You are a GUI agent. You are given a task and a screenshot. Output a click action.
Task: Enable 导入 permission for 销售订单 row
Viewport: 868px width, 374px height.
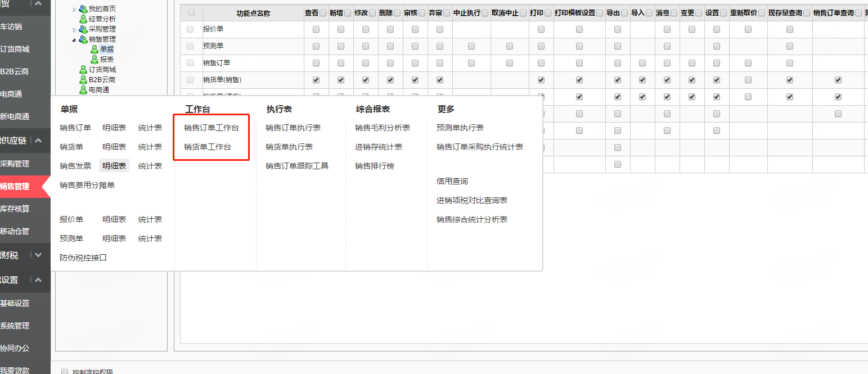point(642,63)
